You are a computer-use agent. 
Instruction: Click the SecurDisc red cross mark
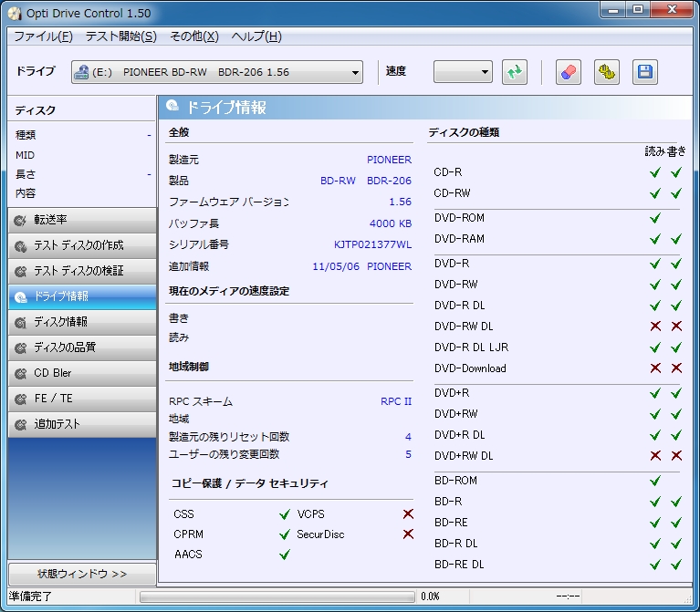tap(408, 534)
